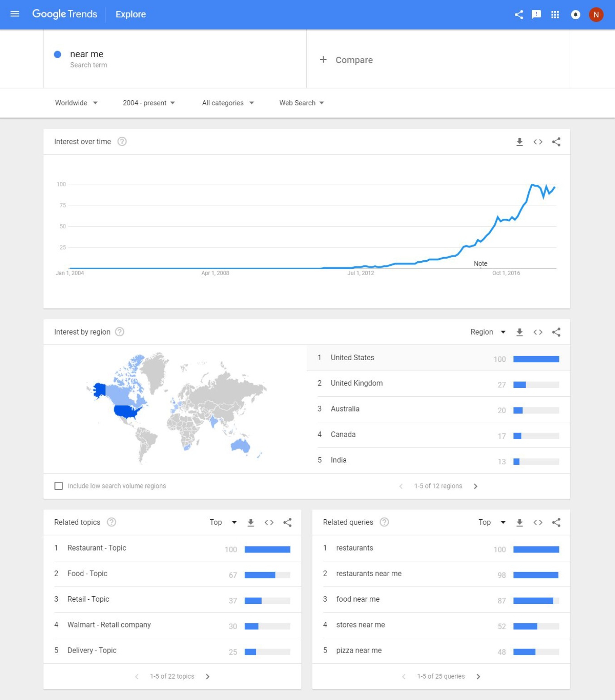Image resolution: width=615 pixels, height=700 pixels.
Task: Open the Web Search type dropdown
Action: tap(302, 103)
